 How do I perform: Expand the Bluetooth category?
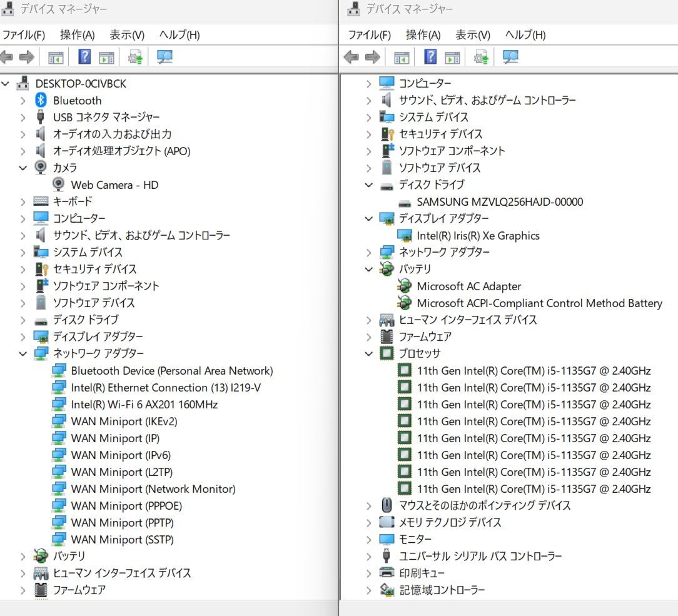(23, 100)
